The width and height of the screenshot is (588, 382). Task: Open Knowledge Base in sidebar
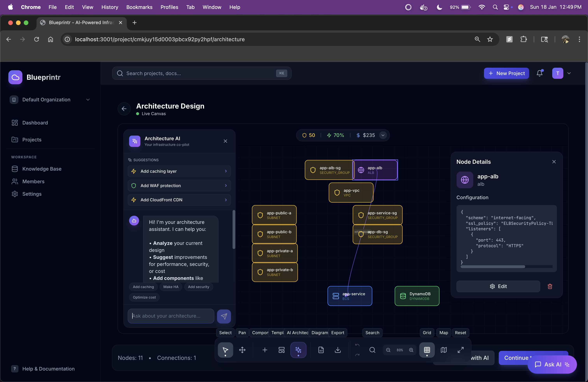[x=42, y=169]
